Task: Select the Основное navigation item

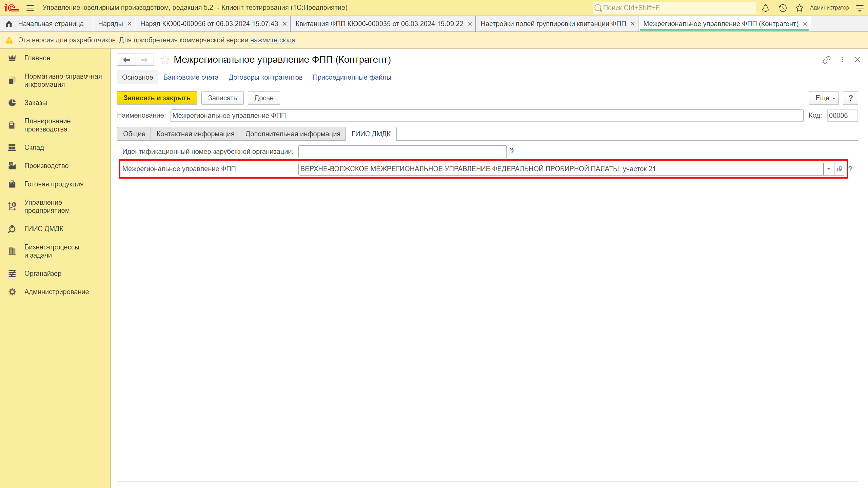Action: (137, 77)
